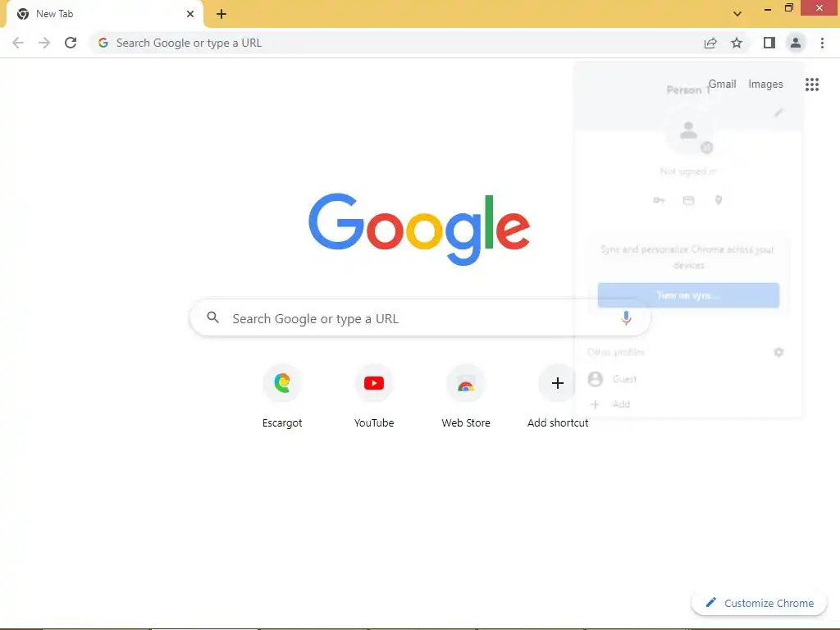
Task: Open the Escargot shortcut
Action: (x=282, y=397)
